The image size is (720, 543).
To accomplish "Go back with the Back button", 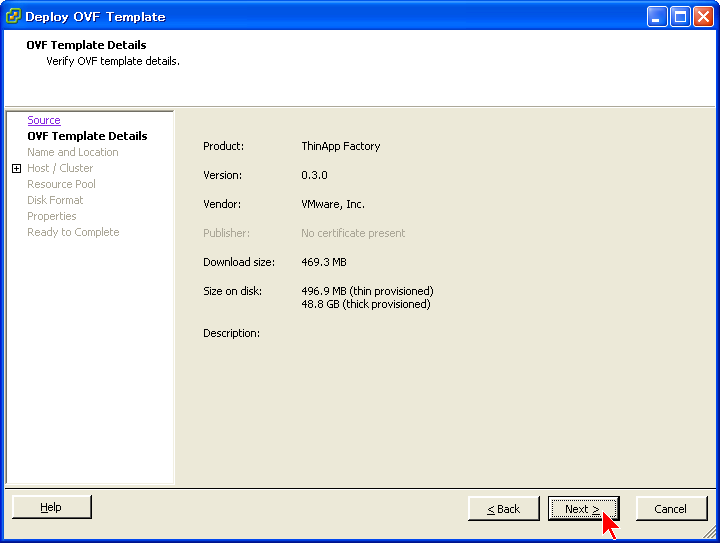I will (504, 509).
